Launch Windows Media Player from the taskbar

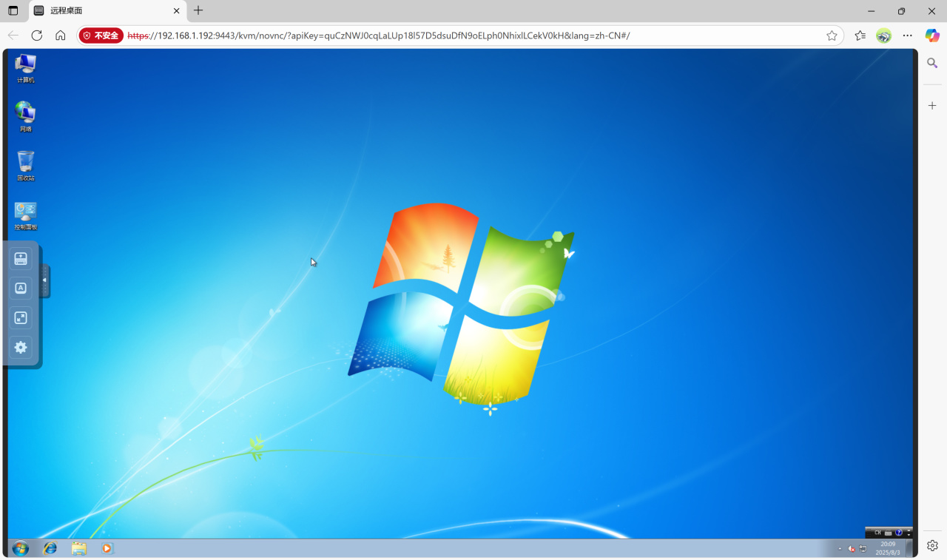click(x=107, y=548)
